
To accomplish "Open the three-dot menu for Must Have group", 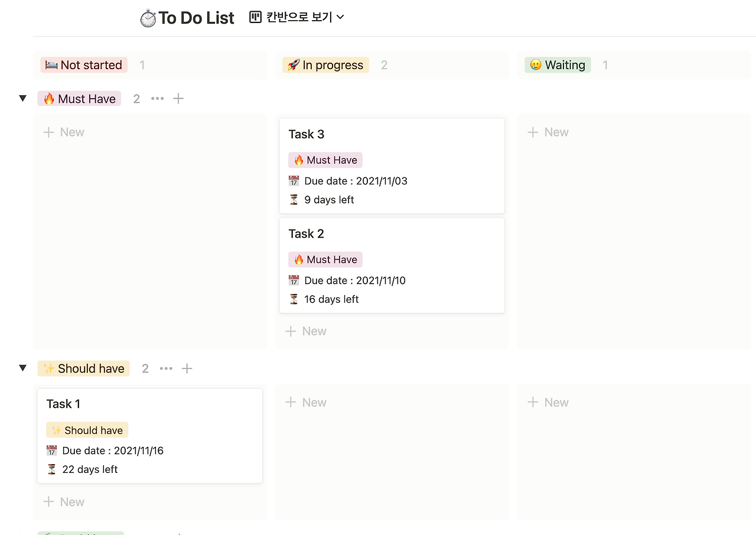I will click(157, 99).
